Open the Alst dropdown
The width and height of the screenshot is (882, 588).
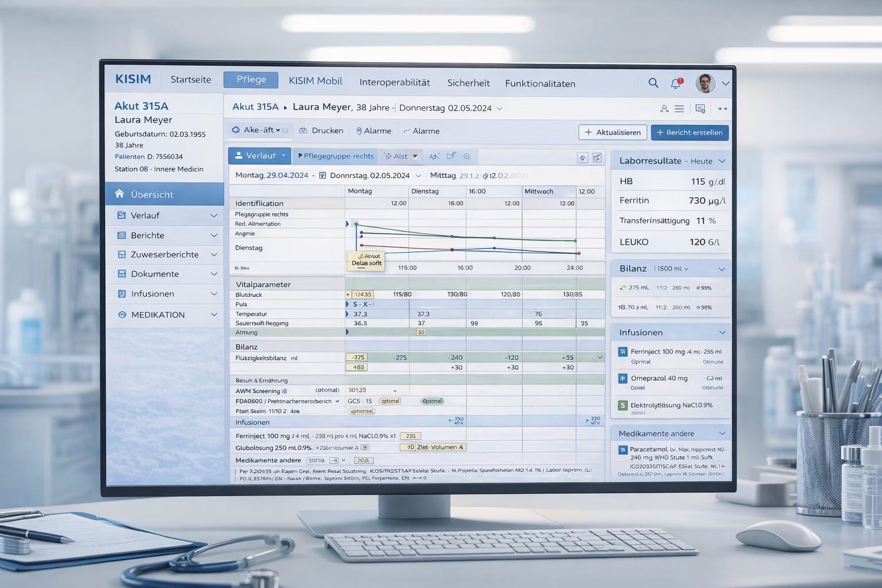pos(401,156)
